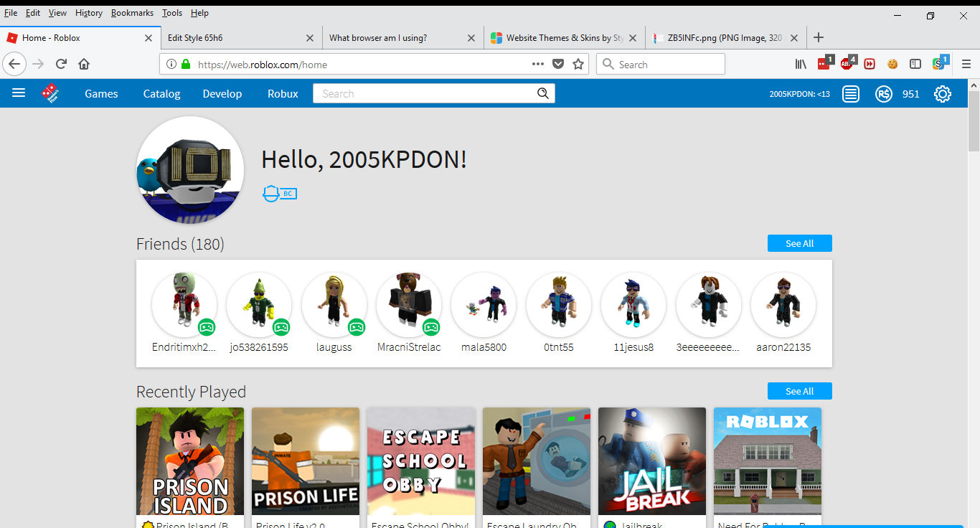Click See All next to Recently Played
This screenshot has width=980, height=528.
click(800, 391)
